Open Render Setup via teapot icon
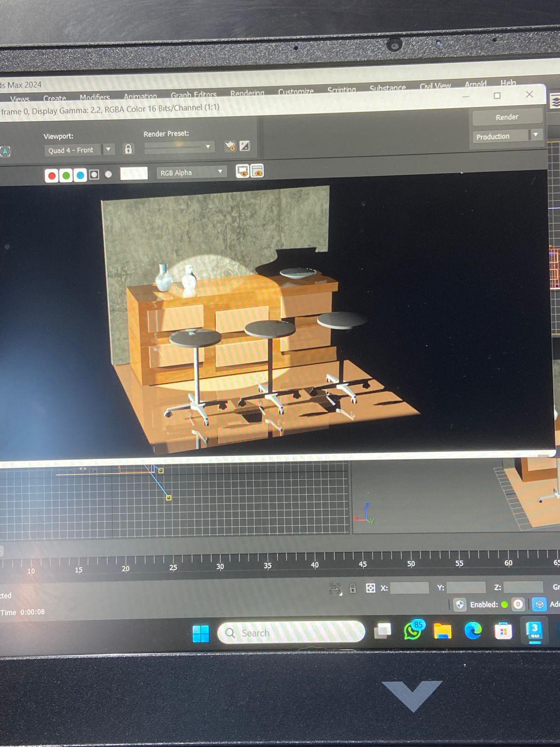Screen dimensions: 560x747 pyautogui.click(x=230, y=146)
